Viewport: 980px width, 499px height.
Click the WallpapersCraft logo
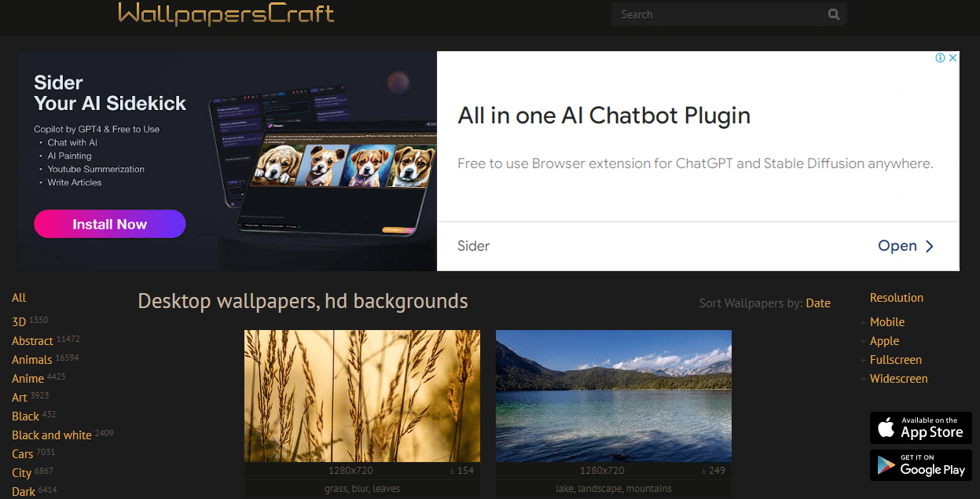226,13
